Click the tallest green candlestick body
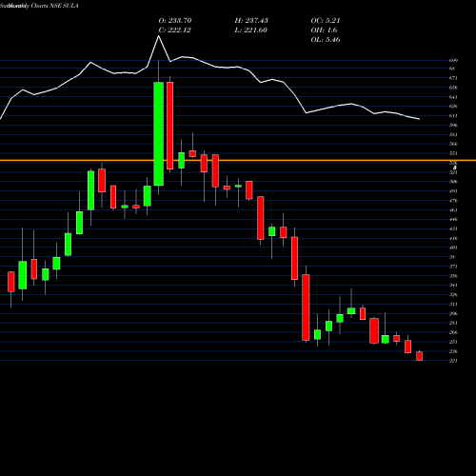 point(159,133)
